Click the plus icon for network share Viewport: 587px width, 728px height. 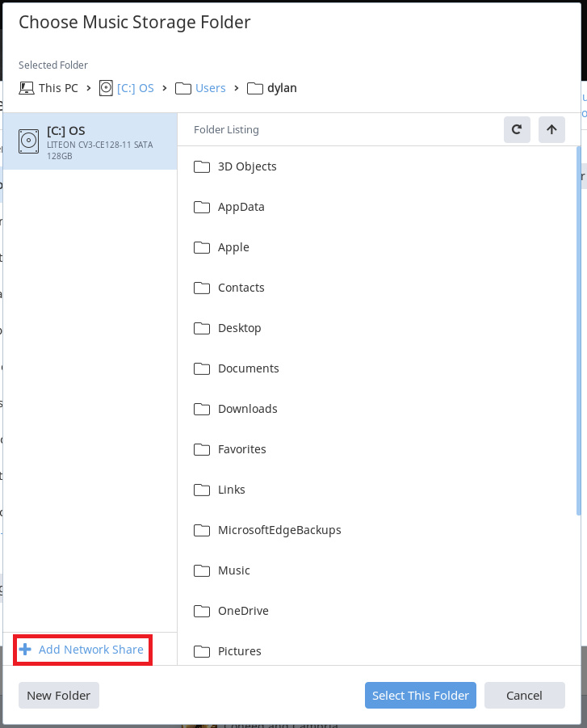point(25,650)
